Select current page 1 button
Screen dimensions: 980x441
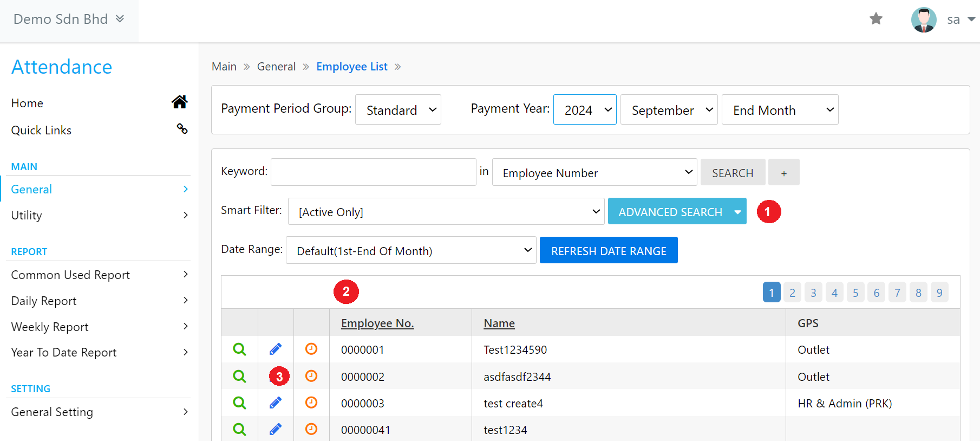click(772, 293)
